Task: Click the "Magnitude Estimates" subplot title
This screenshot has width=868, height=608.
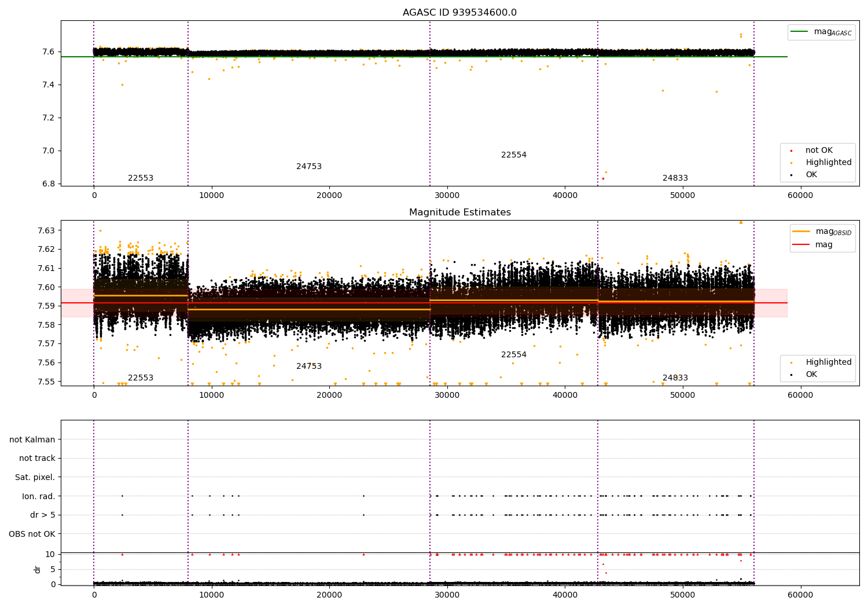Action: click(x=460, y=213)
